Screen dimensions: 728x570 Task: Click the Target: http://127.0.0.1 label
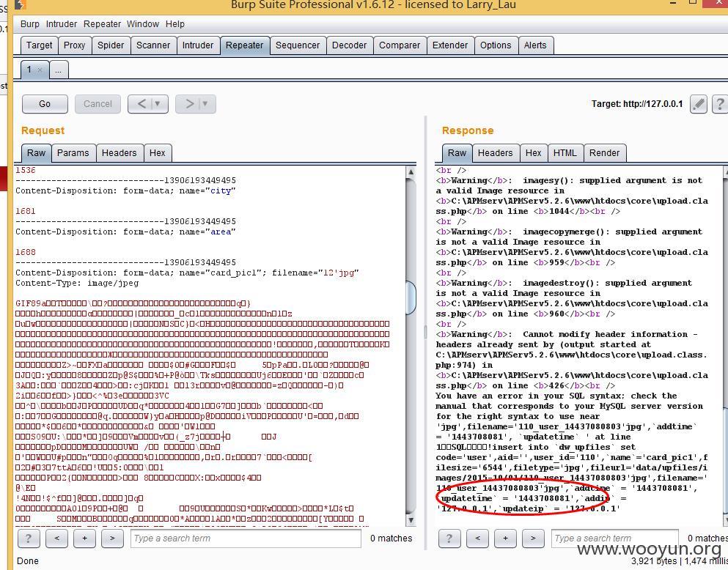[636, 104]
